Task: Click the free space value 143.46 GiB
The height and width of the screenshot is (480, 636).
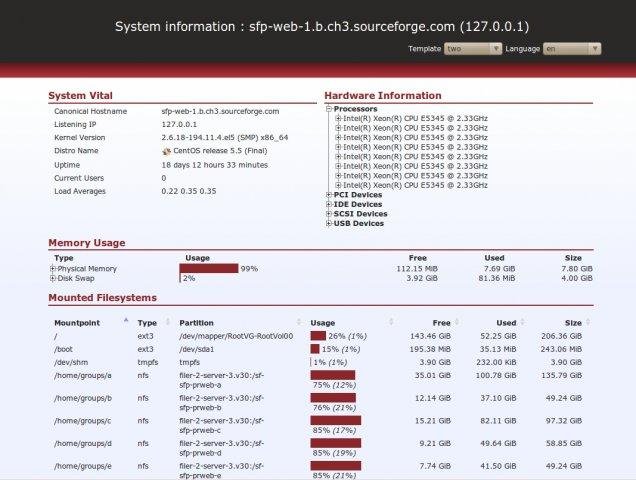Action: (430, 336)
